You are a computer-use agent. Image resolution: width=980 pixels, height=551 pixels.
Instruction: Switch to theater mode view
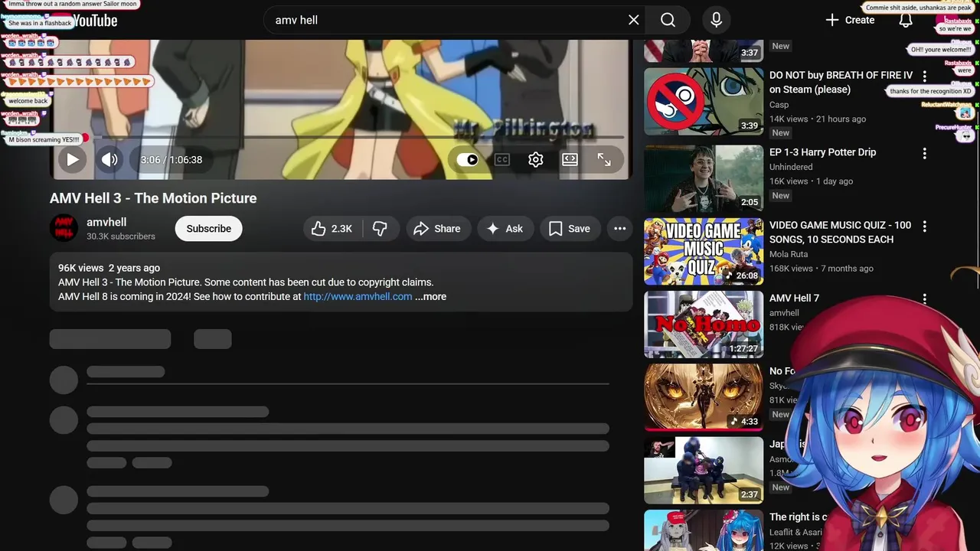click(x=570, y=159)
